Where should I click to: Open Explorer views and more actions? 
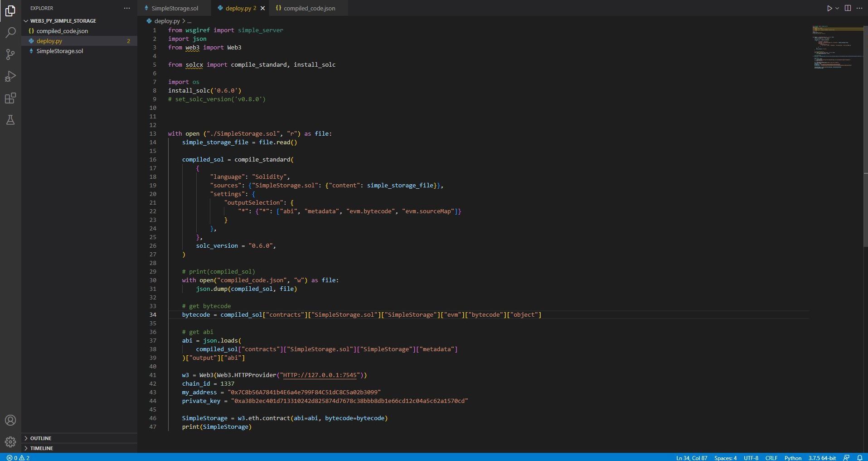(x=127, y=8)
